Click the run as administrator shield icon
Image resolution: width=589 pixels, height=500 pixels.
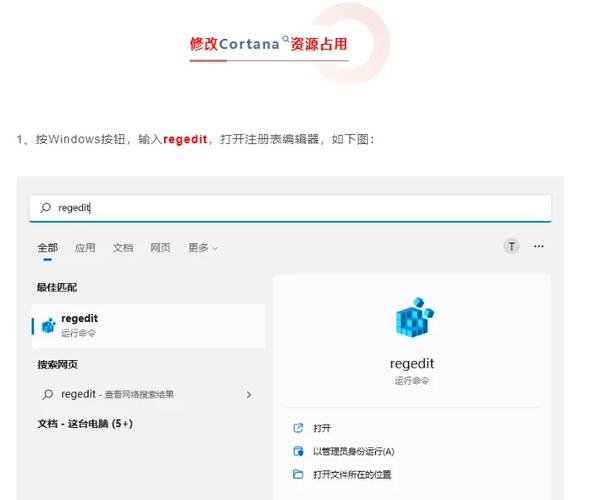pos(298,451)
